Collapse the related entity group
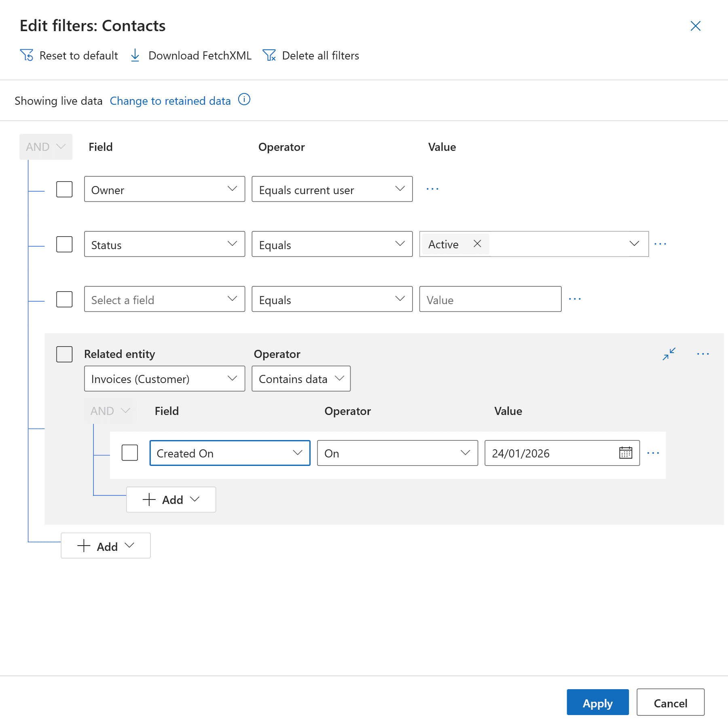Image resolution: width=728 pixels, height=728 pixels. 669,354
